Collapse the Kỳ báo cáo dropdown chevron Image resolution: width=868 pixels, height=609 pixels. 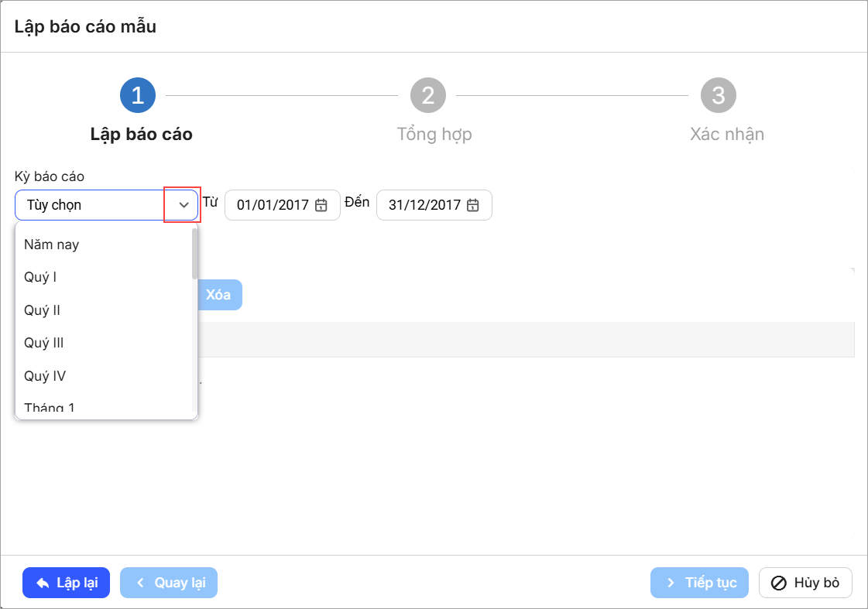pyautogui.click(x=184, y=205)
